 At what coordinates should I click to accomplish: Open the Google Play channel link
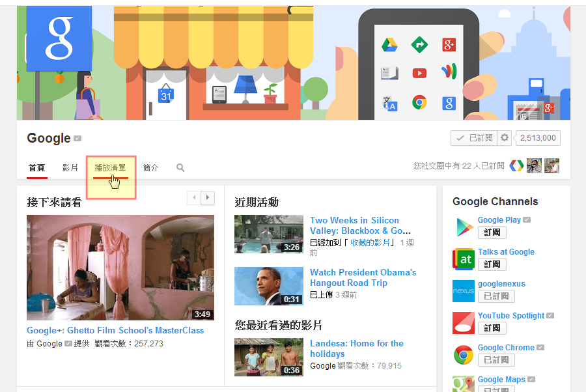tap(499, 219)
